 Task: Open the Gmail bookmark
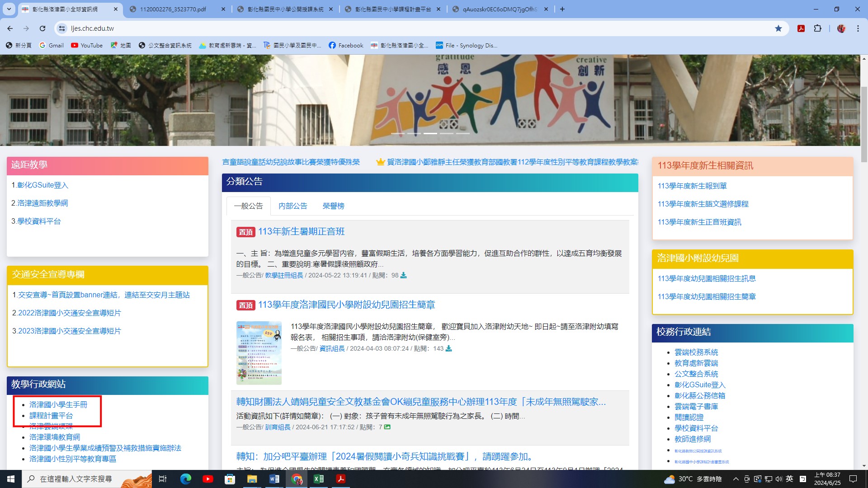point(52,45)
